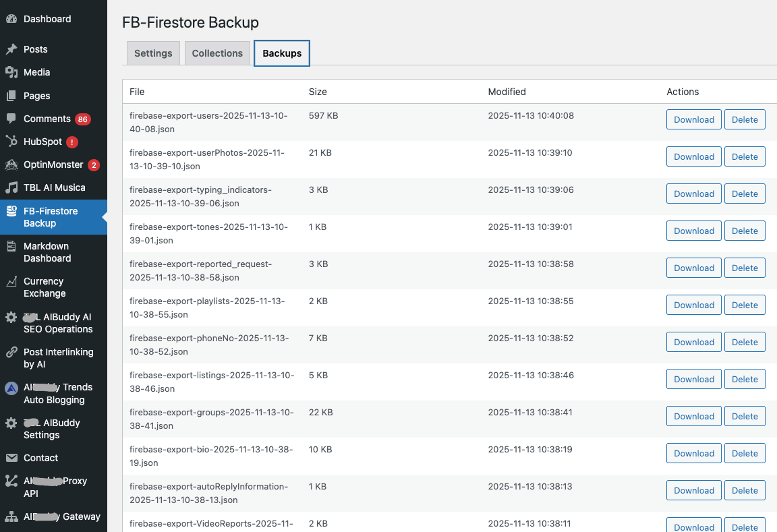
Task: Open Markdown Dashboard menu item
Action: pos(47,252)
